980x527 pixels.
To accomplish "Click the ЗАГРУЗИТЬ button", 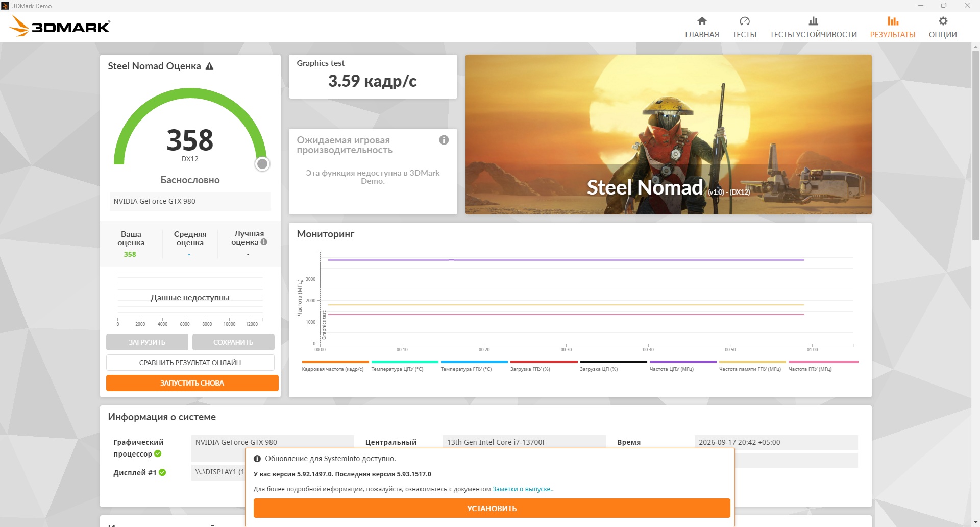I will click(x=147, y=342).
